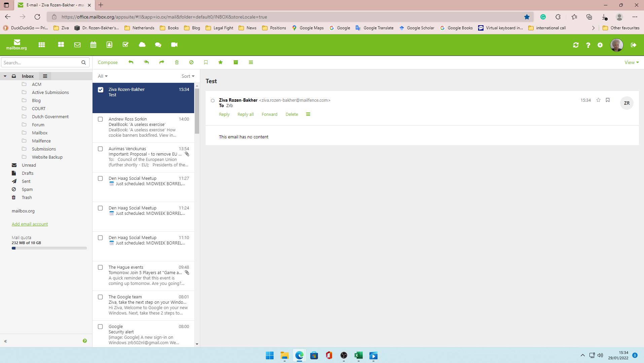Screen dimensions: 644x363
Task: Open the Dutch Government folder
Action: coord(50,117)
